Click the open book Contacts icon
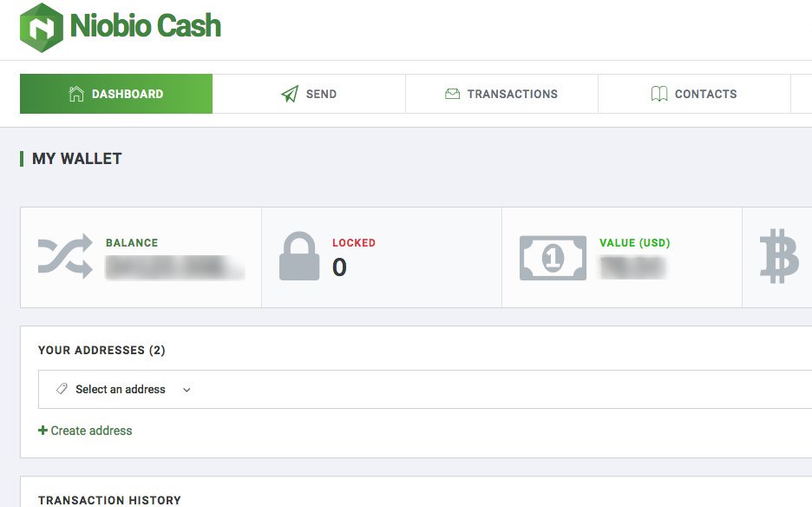Viewport: 812px width, 507px height. click(658, 94)
